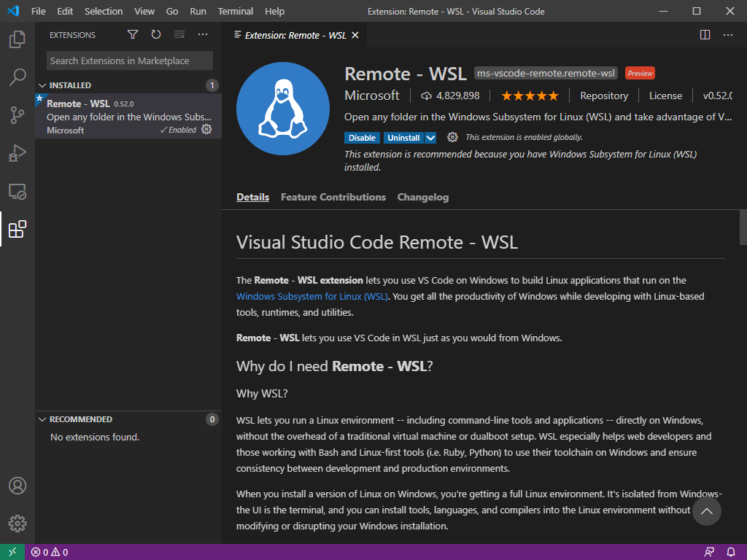Image resolution: width=747 pixels, height=560 pixels.
Task: Switch to the Feature Contributions tab
Action: pos(333,197)
